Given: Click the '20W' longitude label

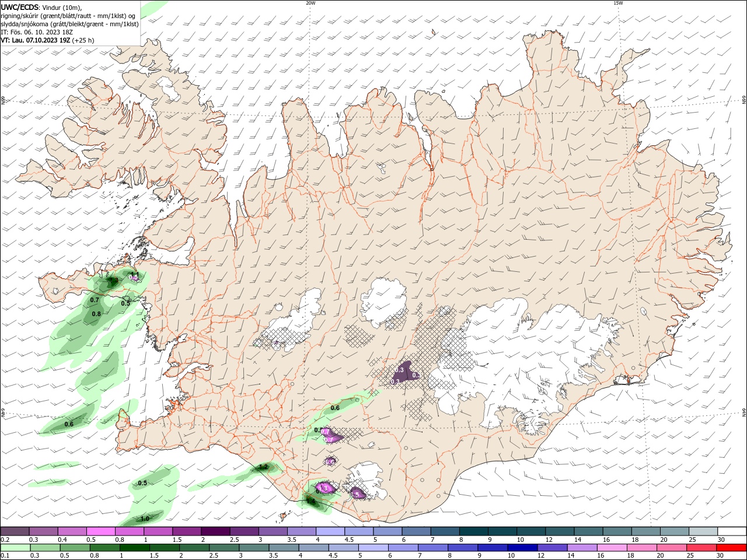Looking at the screenshot, I should pyautogui.click(x=311, y=3).
